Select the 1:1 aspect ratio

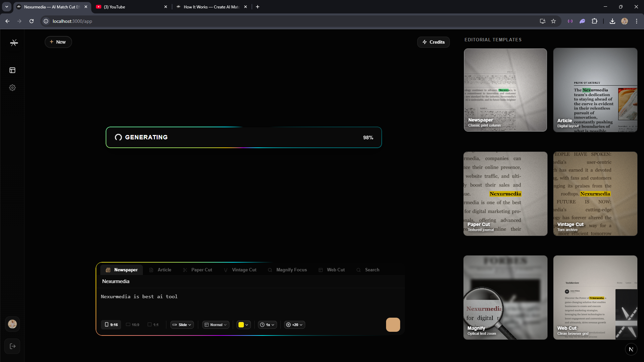[153, 325]
